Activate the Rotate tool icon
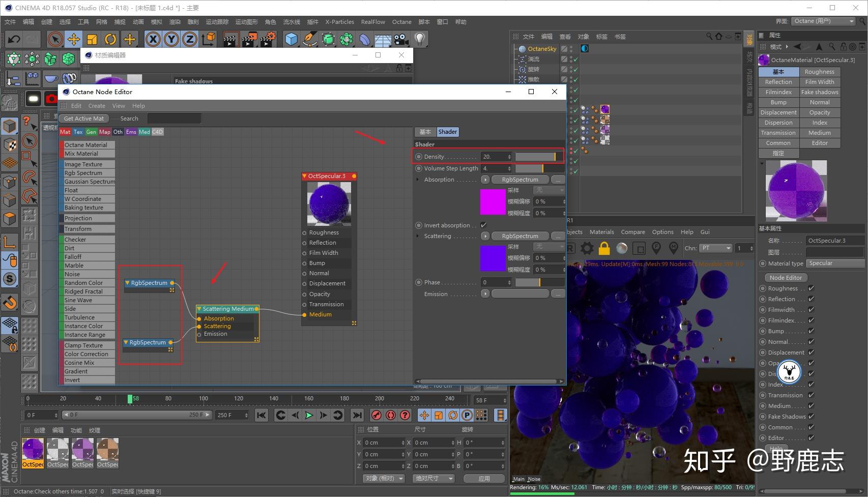Viewport: 868px width, 497px height. (x=110, y=39)
